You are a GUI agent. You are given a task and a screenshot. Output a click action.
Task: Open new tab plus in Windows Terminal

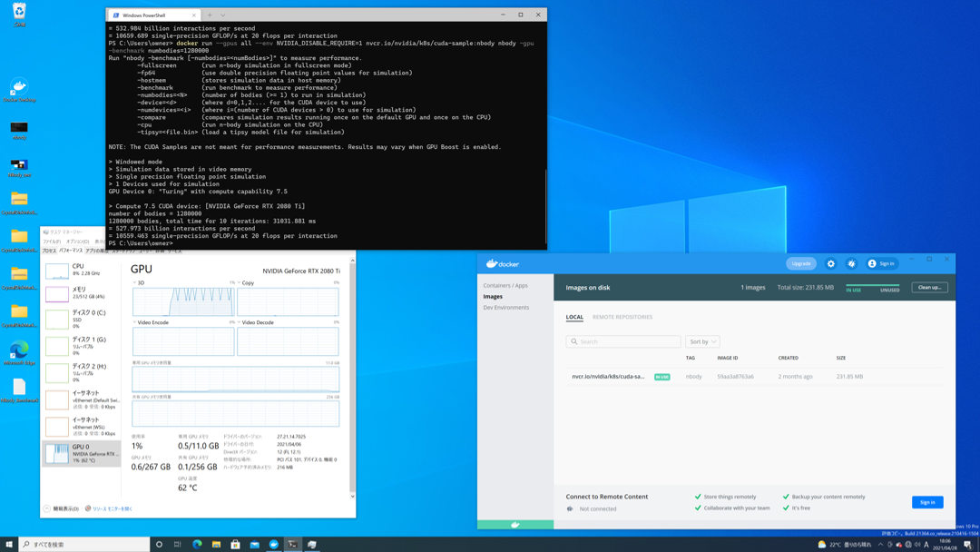tap(210, 15)
